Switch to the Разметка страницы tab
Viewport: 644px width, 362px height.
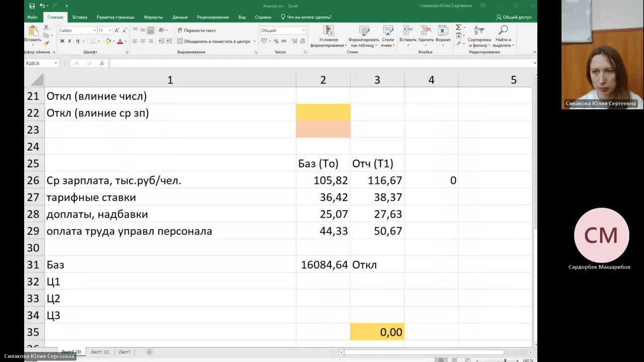pyautogui.click(x=115, y=17)
